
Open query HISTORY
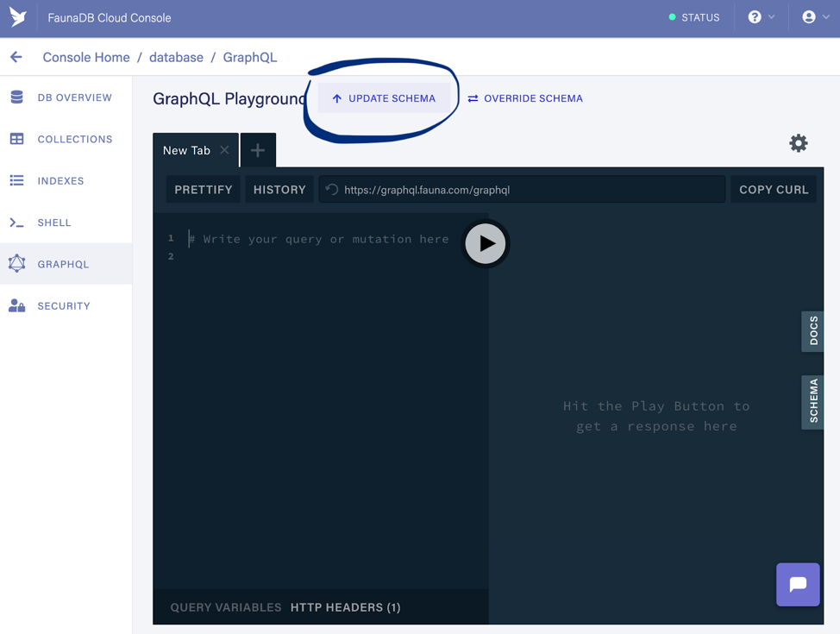tap(279, 190)
